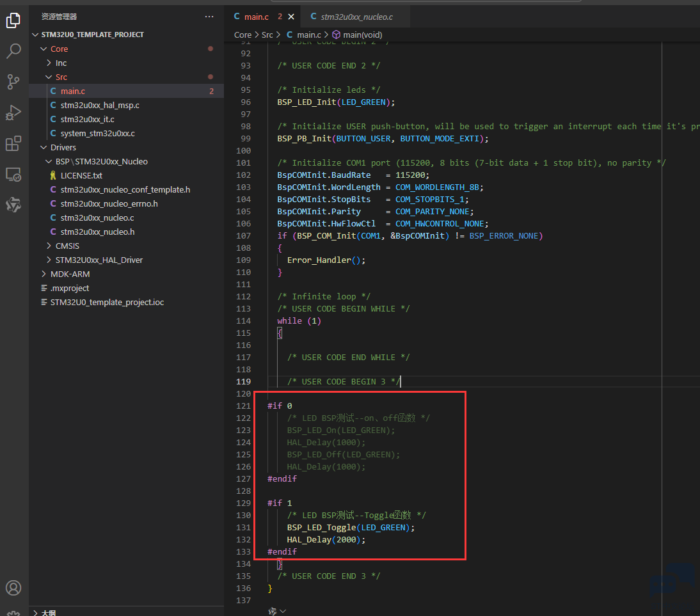Click the Src breadcrumb segment
This screenshot has height=616, width=700.
[x=267, y=35]
